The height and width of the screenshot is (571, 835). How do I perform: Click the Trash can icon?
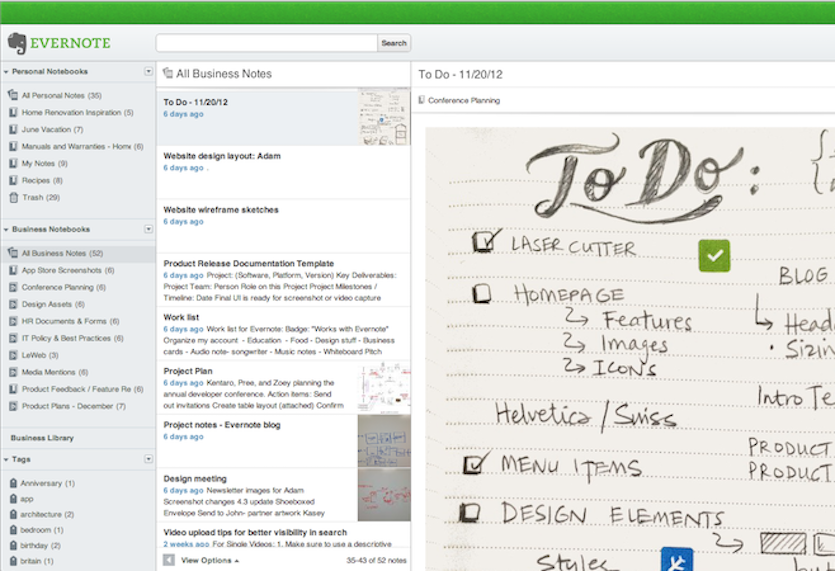click(13, 198)
